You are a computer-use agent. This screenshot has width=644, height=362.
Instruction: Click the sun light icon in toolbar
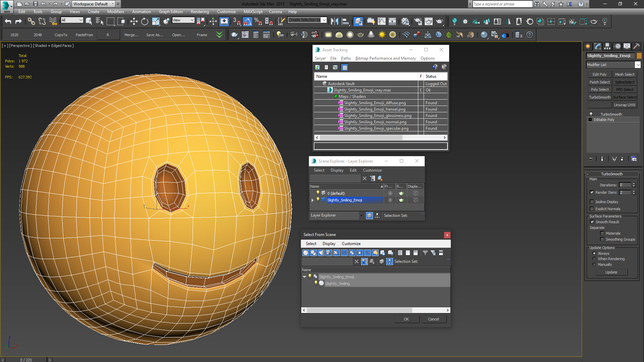(x=382, y=35)
